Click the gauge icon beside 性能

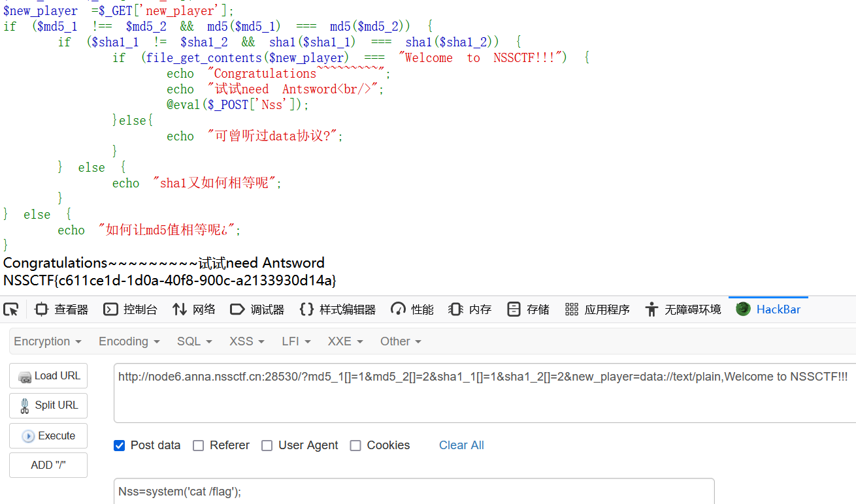point(398,309)
